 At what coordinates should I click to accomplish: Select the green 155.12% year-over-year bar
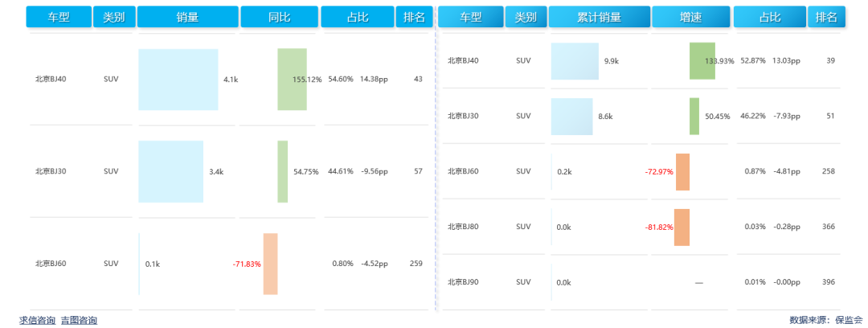[x=292, y=80]
